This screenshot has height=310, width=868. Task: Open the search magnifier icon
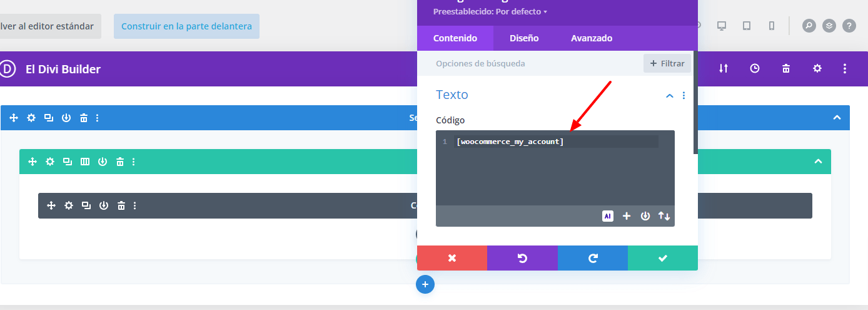[809, 26]
